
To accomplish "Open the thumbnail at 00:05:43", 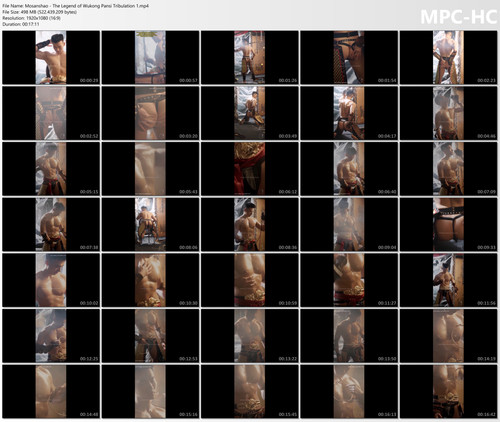I will 150,169.
